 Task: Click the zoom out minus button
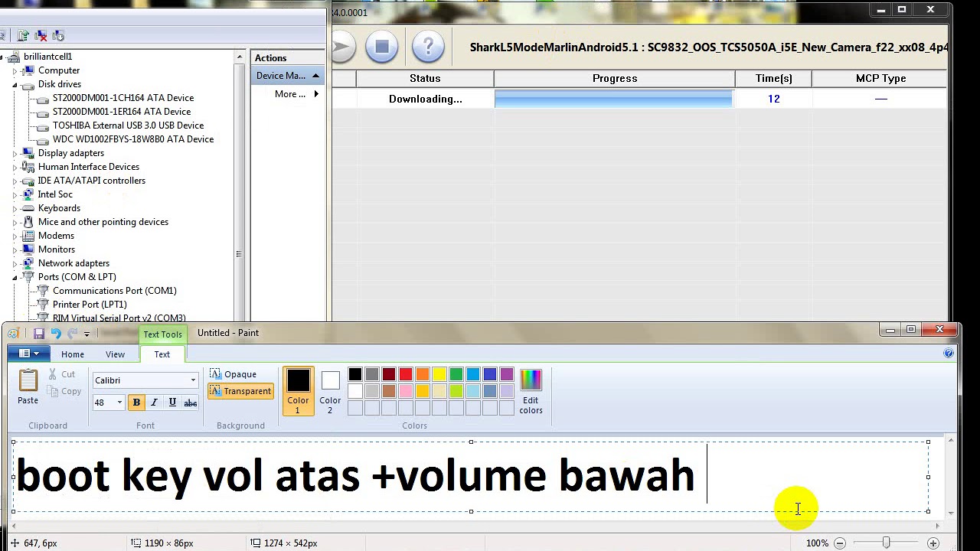(840, 543)
